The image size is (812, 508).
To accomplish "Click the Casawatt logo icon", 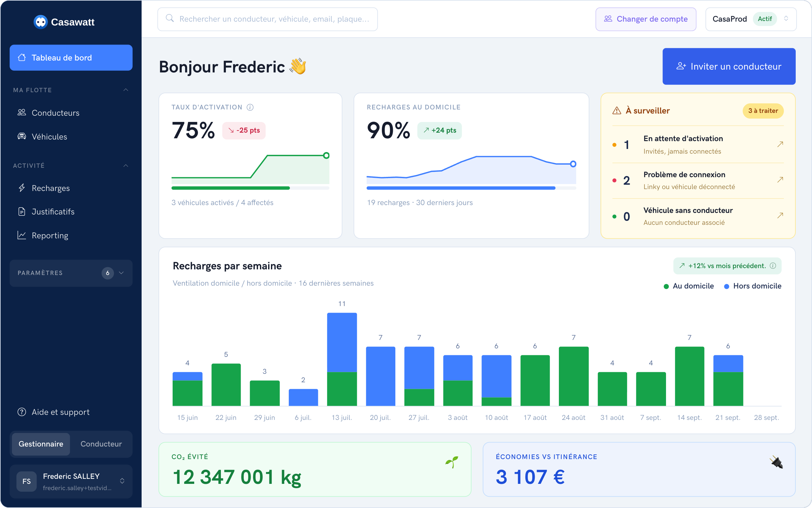I will coord(41,22).
